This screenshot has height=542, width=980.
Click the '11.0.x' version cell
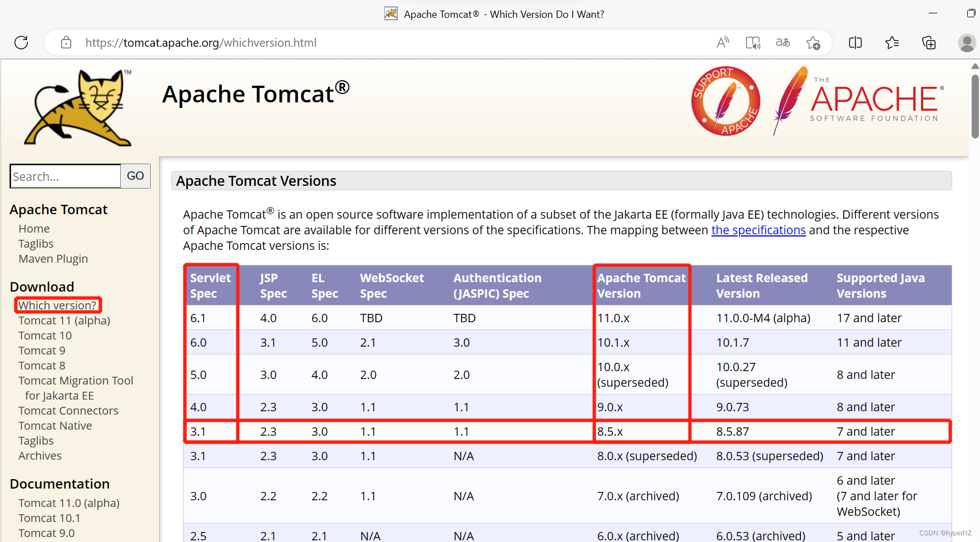(613, 318)
